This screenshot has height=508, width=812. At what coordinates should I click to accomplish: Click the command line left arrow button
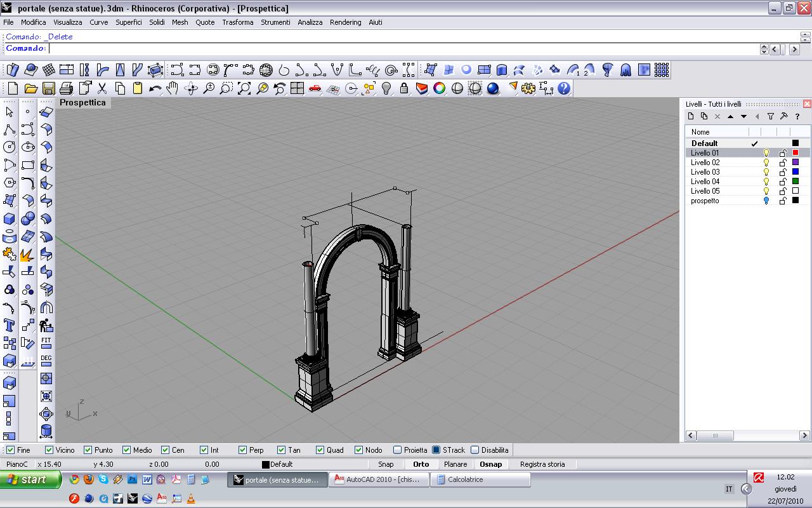point(775,49)
